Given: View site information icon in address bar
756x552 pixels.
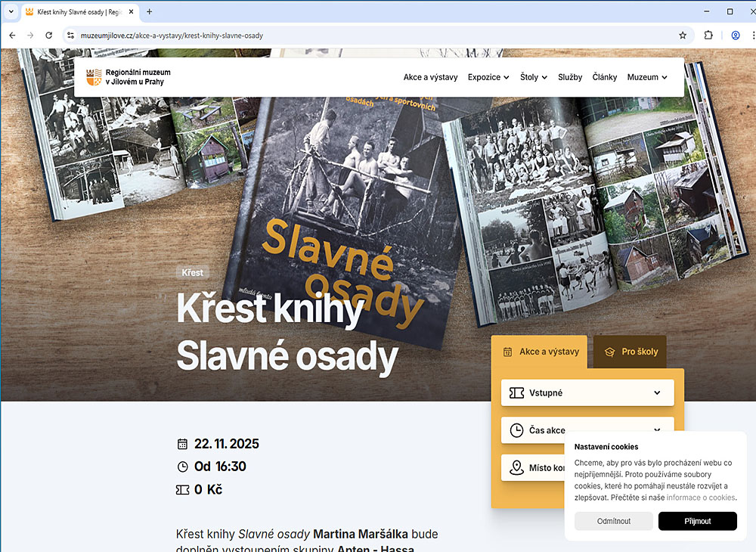Looking at the screenshot, I should (70, 36).
